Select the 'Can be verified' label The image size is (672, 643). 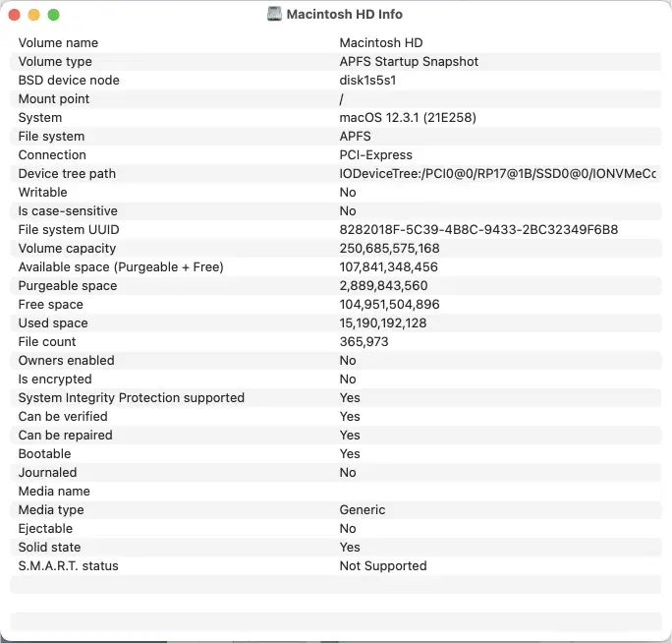coord(63,417)
